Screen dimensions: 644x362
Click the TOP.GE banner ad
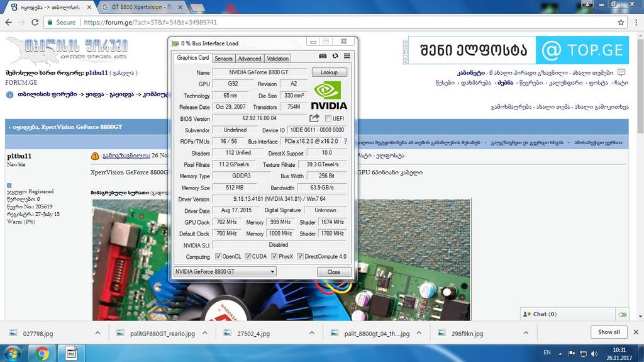click(518, 50)
